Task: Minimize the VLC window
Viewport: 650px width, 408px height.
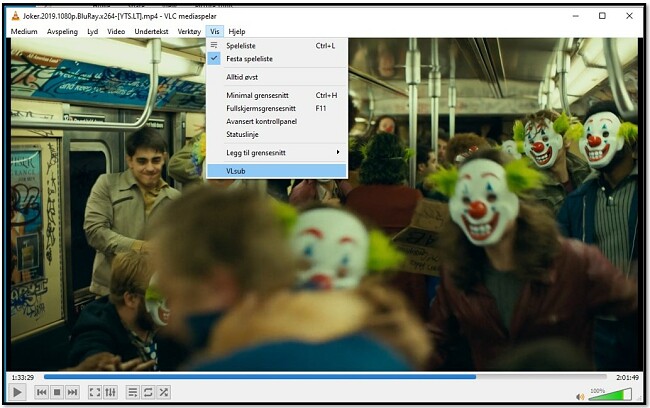Action: pyautogui.click(x=576, y=16)
